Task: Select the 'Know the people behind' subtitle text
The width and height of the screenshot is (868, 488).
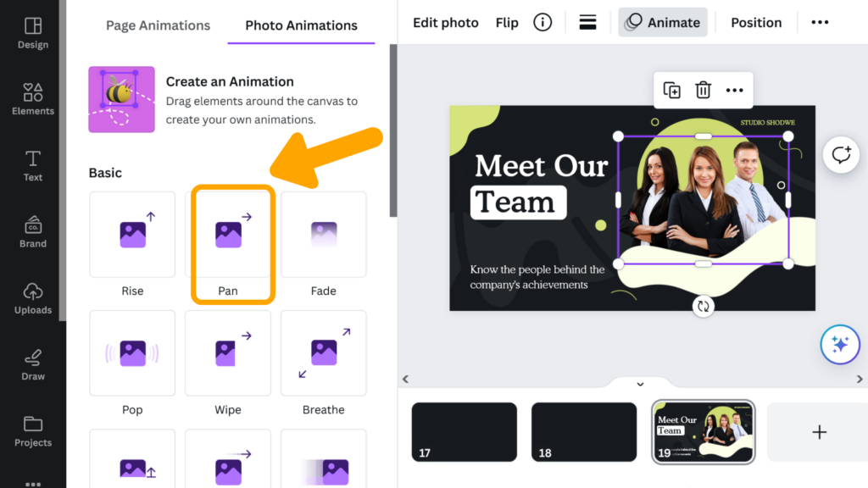Action: tap(537, 277)
